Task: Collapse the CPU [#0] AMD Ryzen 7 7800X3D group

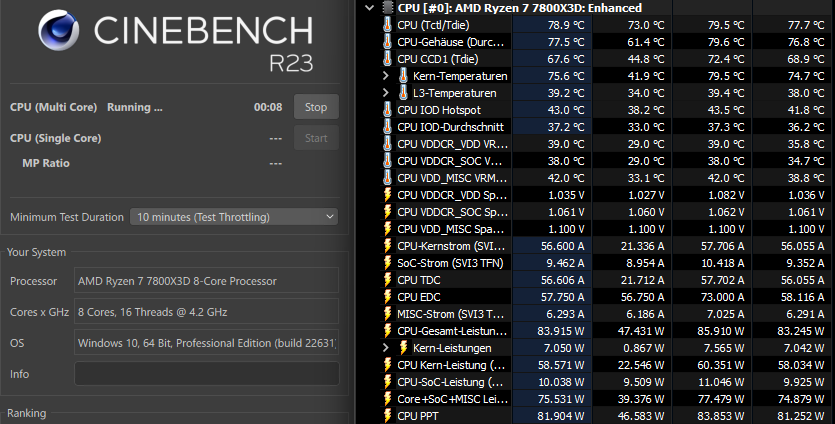Action: point(369,8)
